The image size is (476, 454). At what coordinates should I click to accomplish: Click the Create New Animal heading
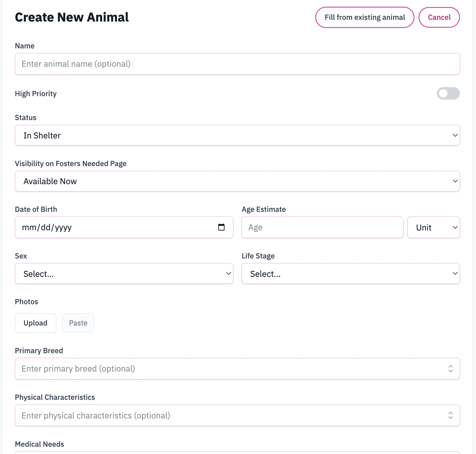pos(72,17)
